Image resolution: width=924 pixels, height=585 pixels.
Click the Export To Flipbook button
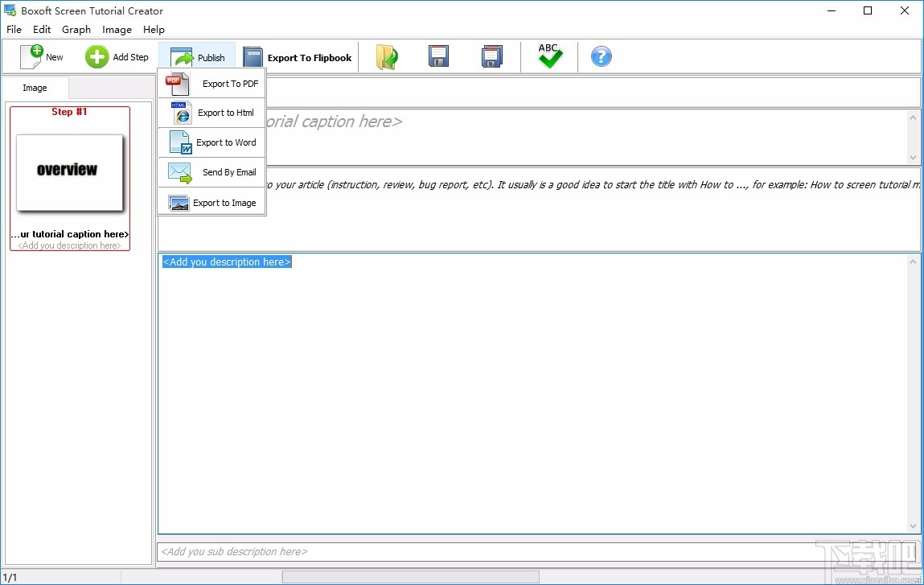(x=298, y=57)
